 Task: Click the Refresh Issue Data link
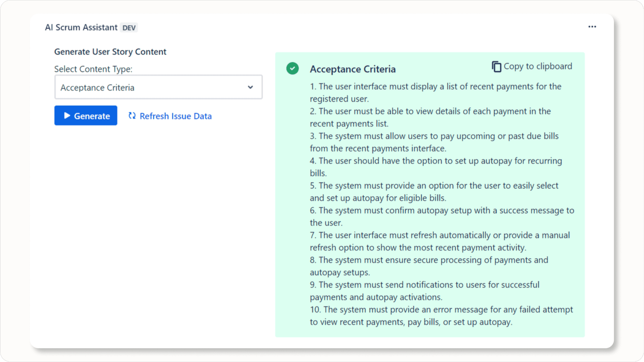(x=176, y=116)
